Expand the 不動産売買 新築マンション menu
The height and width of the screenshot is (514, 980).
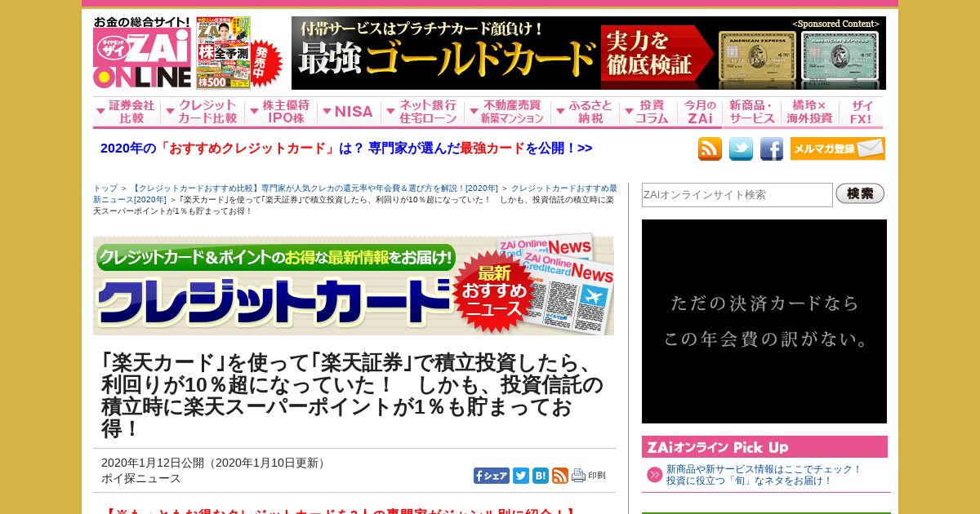[506, 112]
